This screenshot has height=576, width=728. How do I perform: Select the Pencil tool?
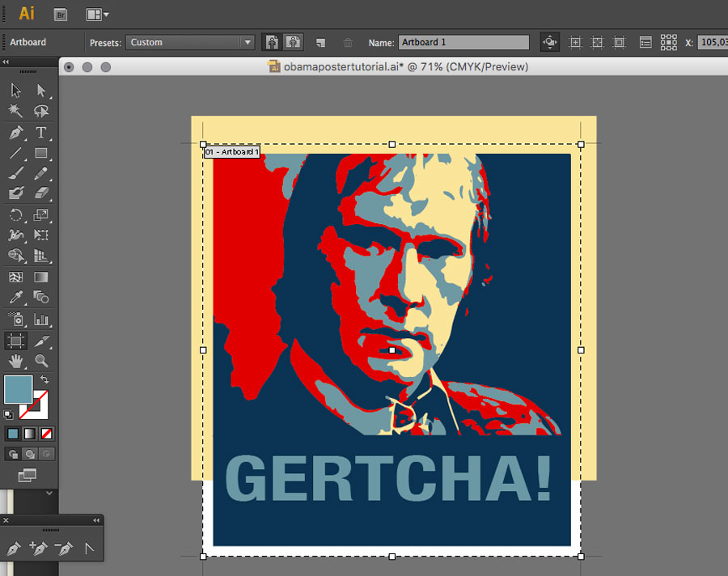(41, 173)
